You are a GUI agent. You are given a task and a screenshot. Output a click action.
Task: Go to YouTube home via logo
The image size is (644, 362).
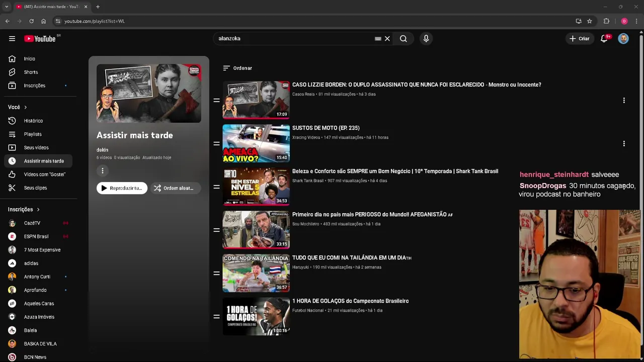pos(40,39)
